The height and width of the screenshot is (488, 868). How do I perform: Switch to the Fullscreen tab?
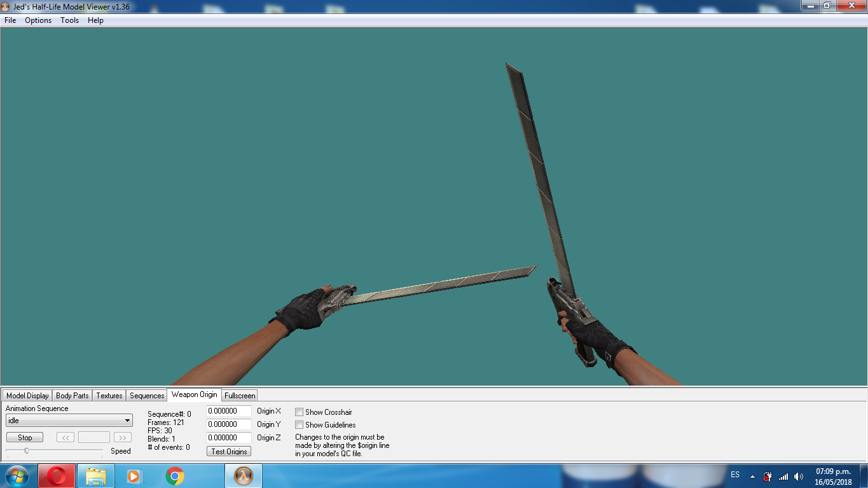click(x=240, y=395)
